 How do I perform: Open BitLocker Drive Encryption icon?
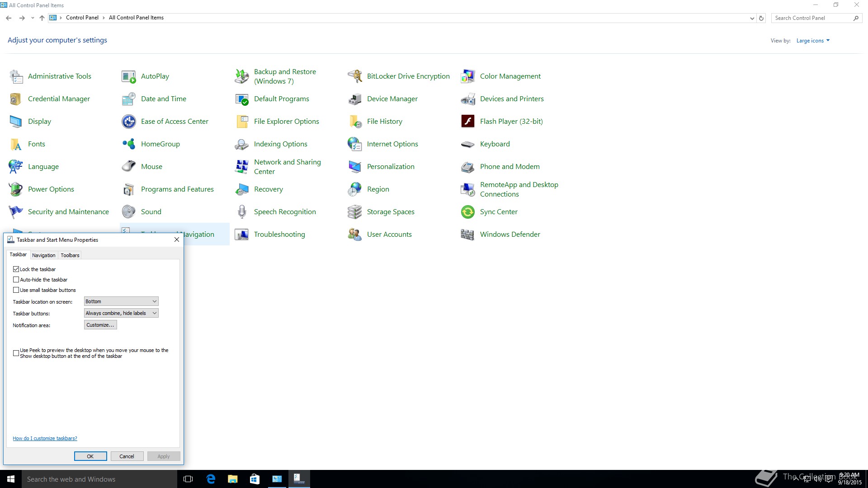(355, 76)
